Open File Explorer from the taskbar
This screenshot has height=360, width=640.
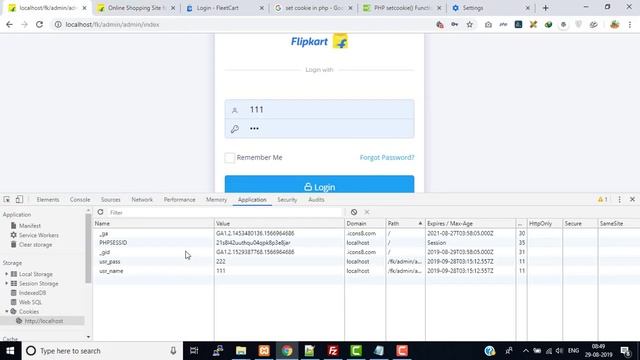pyautogui.click(x=241, y=351)
